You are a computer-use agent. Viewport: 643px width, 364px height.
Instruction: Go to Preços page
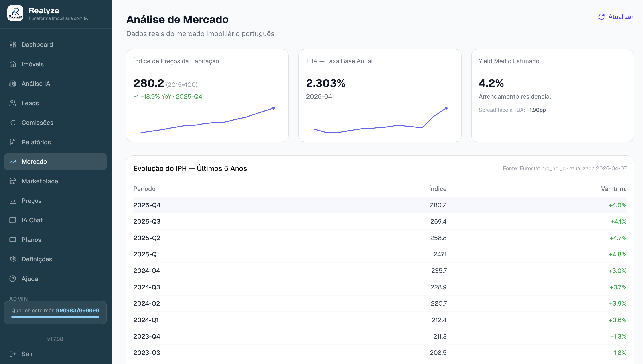click(55, 200)
